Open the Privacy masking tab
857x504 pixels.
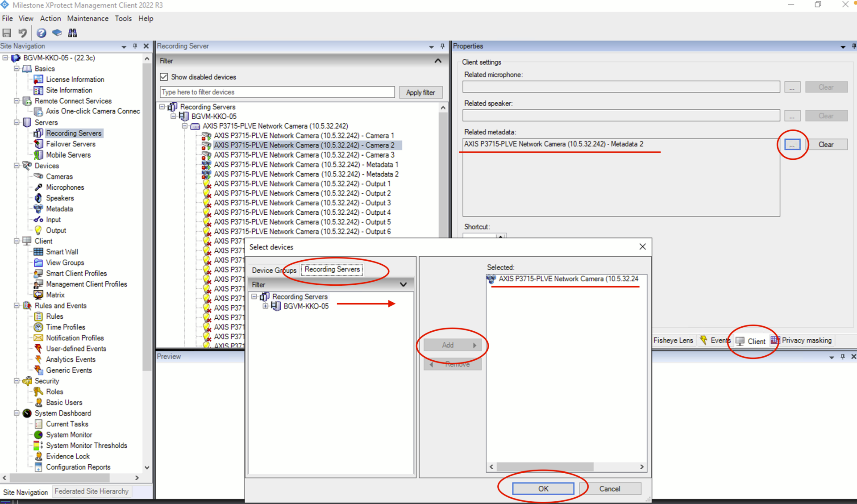(x=802, y=340)
